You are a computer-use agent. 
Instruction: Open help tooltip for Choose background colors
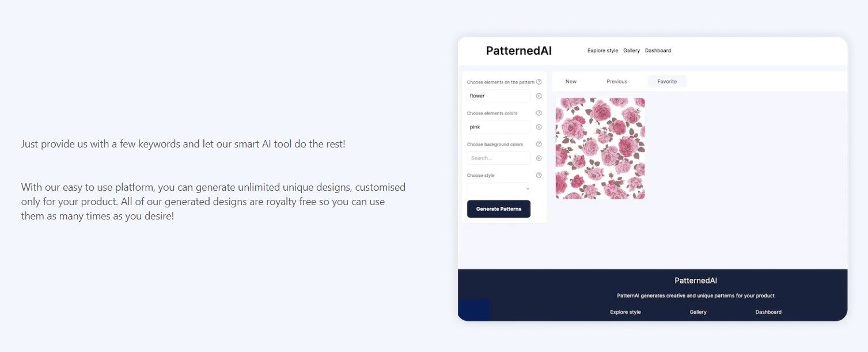click(x=539, y=144)
